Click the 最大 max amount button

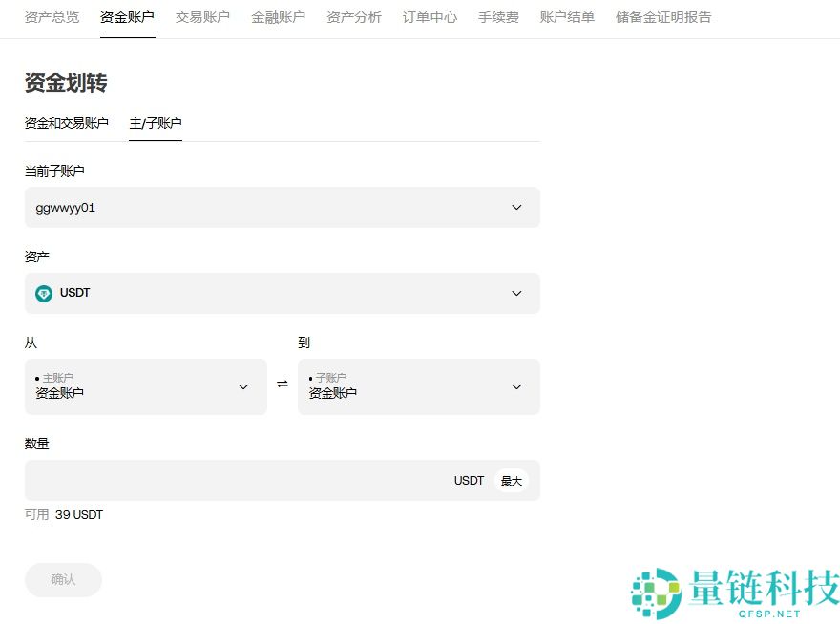pyautogui.click(x=511, y=481)
